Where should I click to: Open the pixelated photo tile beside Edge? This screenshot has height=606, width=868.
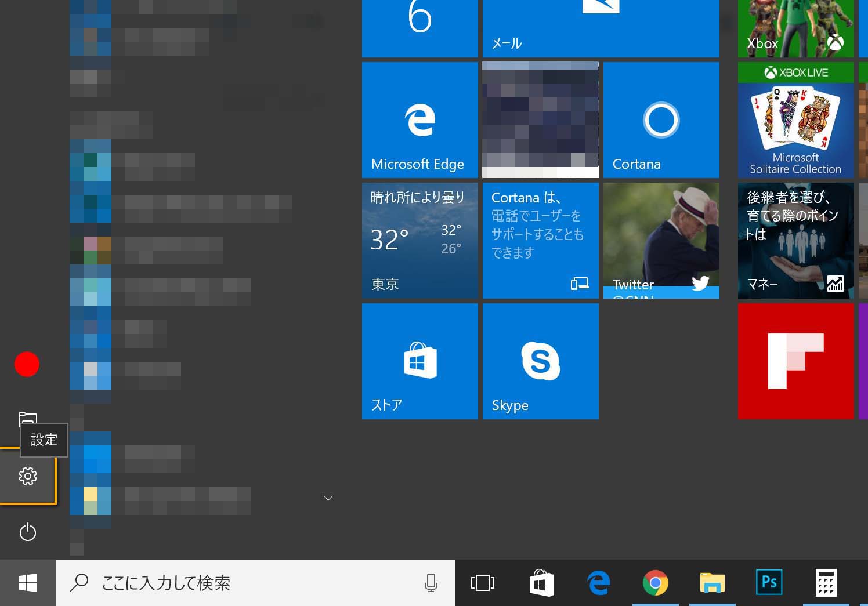[x=541, y=120]
